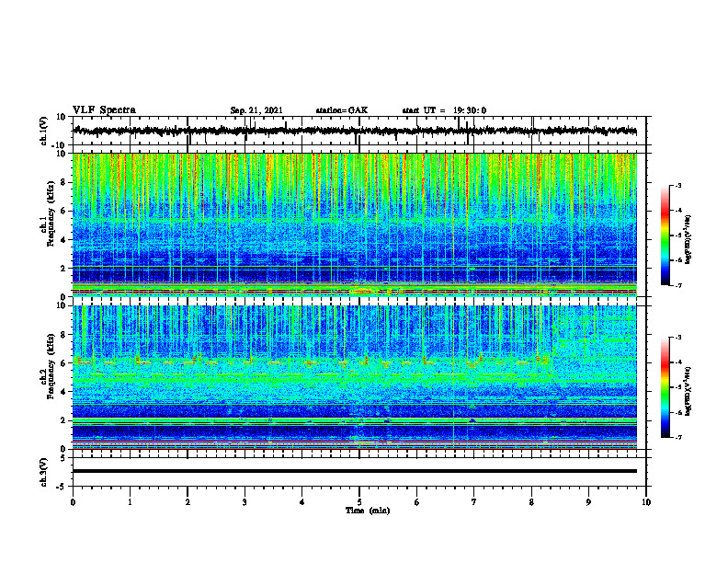Click the "-10" tick on ch.1(V) axis

tap(60, 145)
